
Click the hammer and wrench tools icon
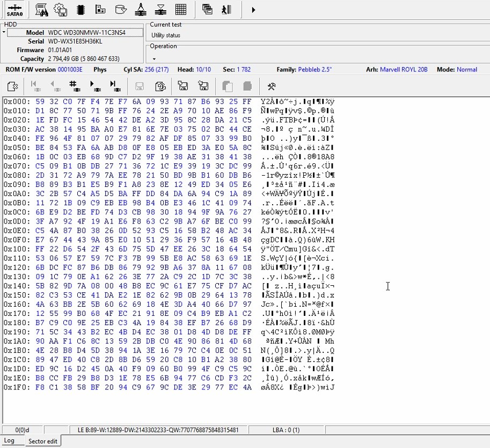[272, 86]
